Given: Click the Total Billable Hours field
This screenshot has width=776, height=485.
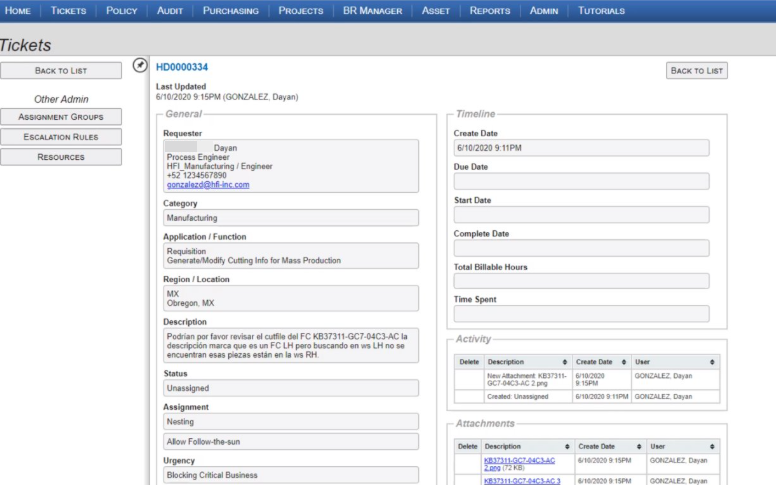Looking at the screenshot, I should click(x=581, y=281).
